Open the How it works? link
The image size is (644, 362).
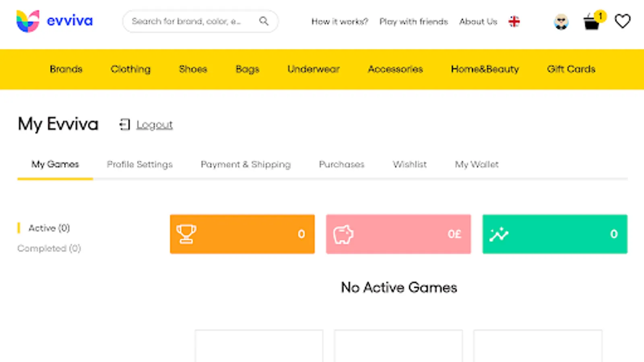(340, 22)
